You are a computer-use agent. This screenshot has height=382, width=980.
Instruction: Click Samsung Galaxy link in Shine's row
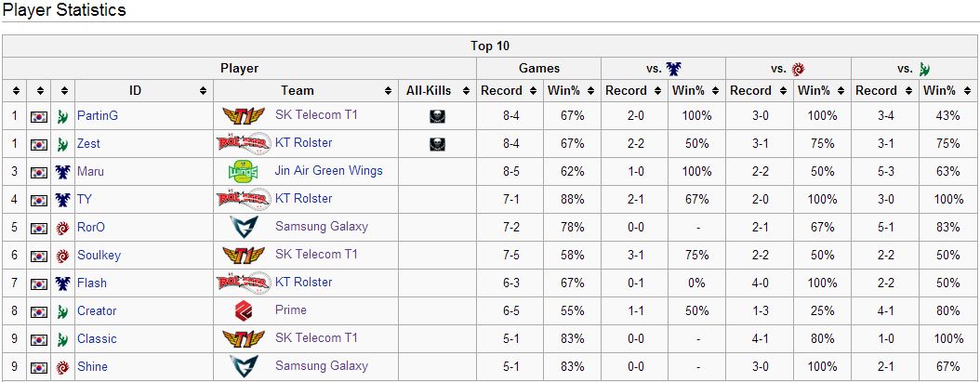[321, 366]
